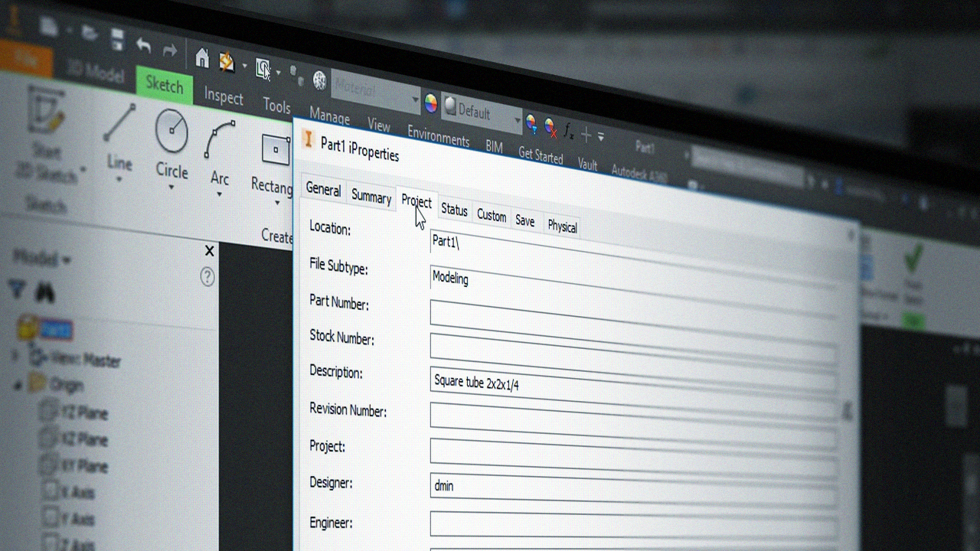
Task: Click the browser filter funnel icon
Action: (17, 289)
